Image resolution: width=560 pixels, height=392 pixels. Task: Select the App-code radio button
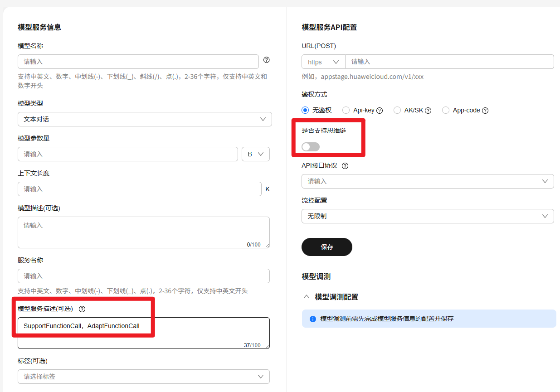446,110
